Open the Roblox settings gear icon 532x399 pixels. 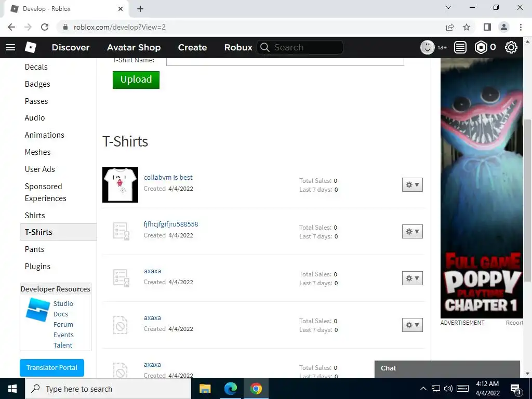(x=511, y=47)
